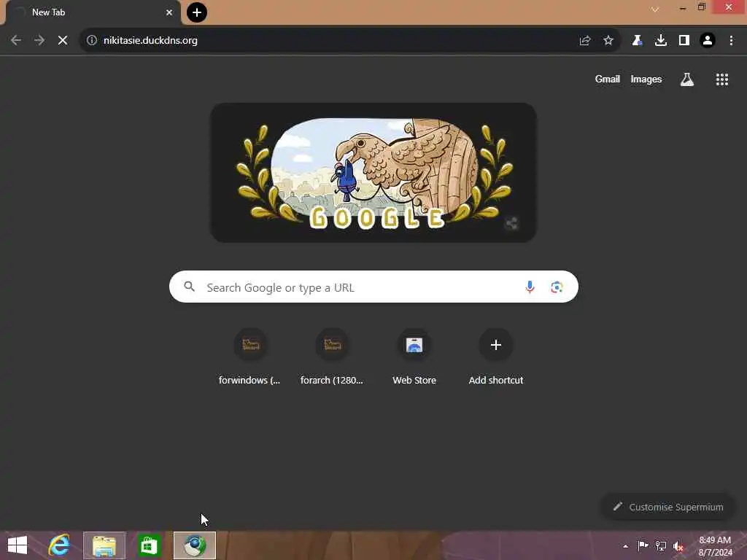Image resolution: width=747 pixels, height=560 pixels.
Task: Select the New Tab browser tab
Action: click(93, 12)
